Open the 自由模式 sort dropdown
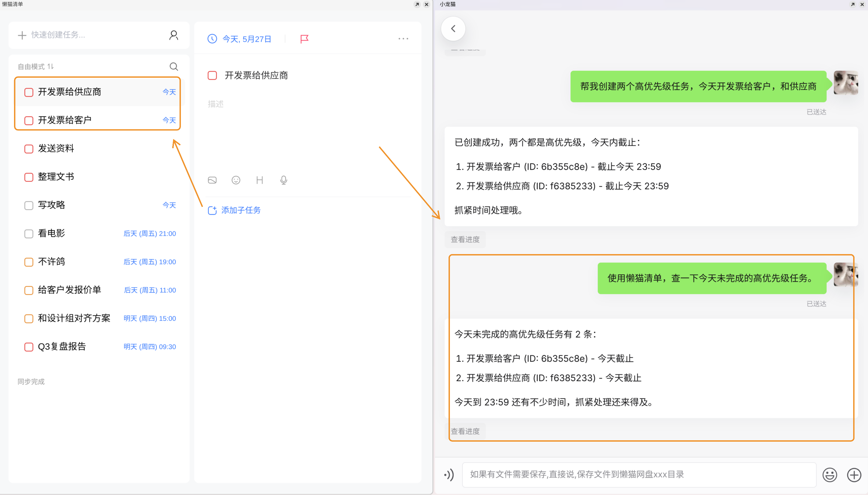This screenshot has width=868, height=495. [x=36, y=66]
